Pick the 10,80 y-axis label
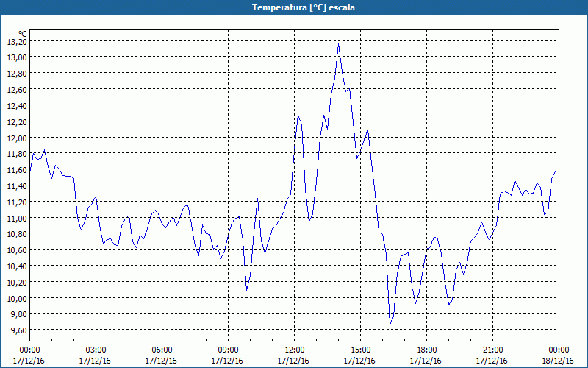Image resolution: width=588 pixels, height=368 pixels. point(17,234)
